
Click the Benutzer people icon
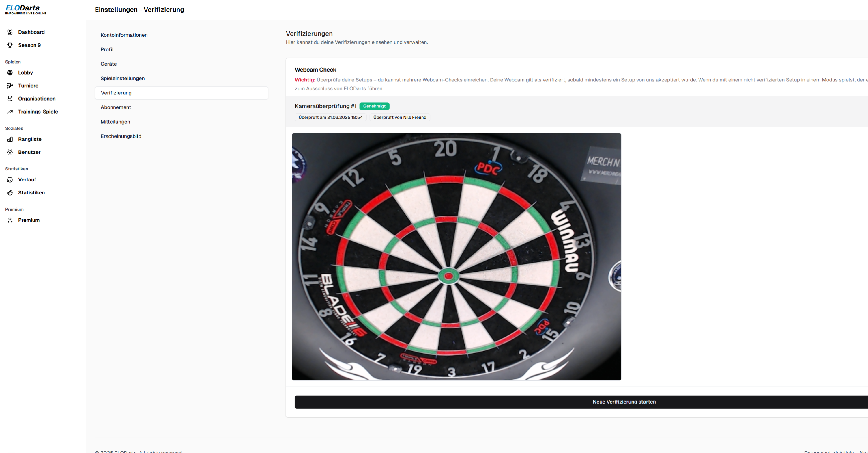point(10,152)
